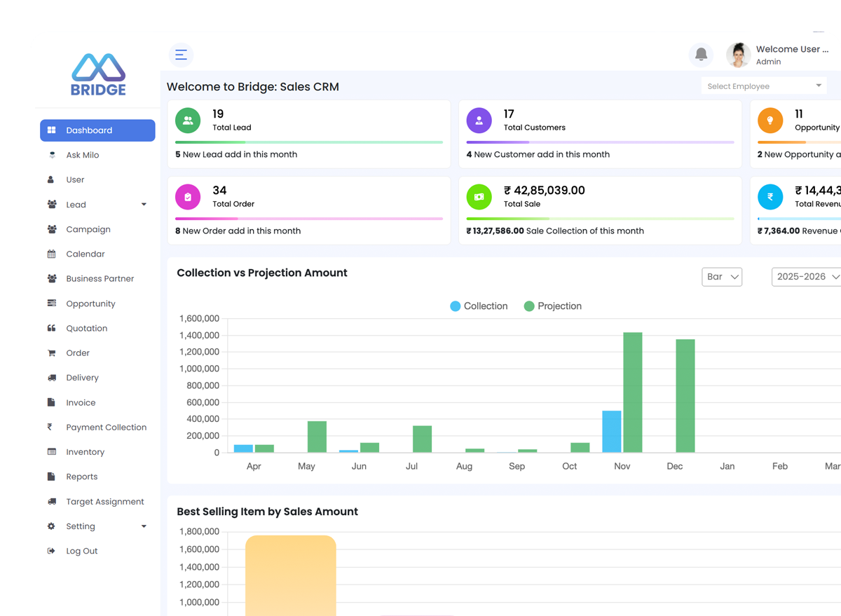Click the orange Opportunity lightbulb icon
Viewport: 841px width, 616px height.
(x=770, y=121)
